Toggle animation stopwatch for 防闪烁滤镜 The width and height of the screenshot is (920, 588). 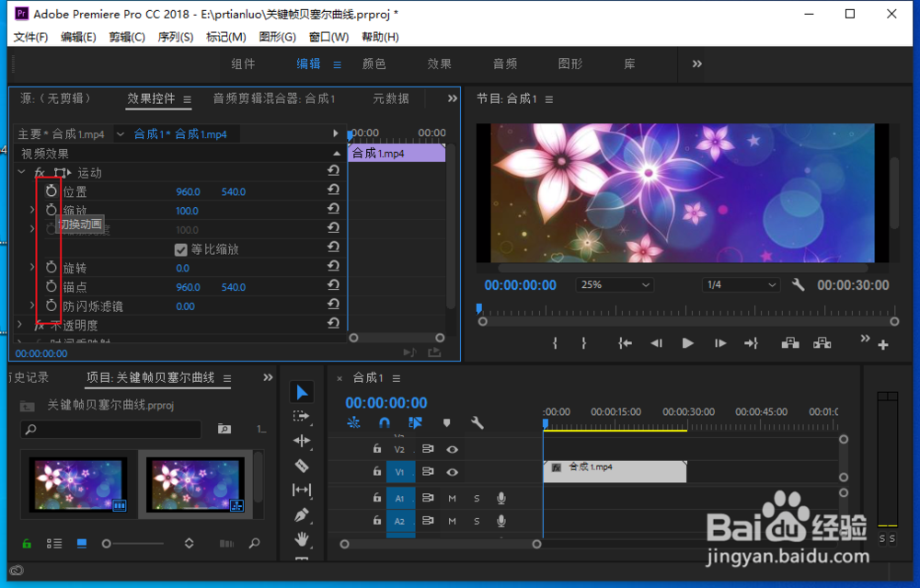pos(51,306)
